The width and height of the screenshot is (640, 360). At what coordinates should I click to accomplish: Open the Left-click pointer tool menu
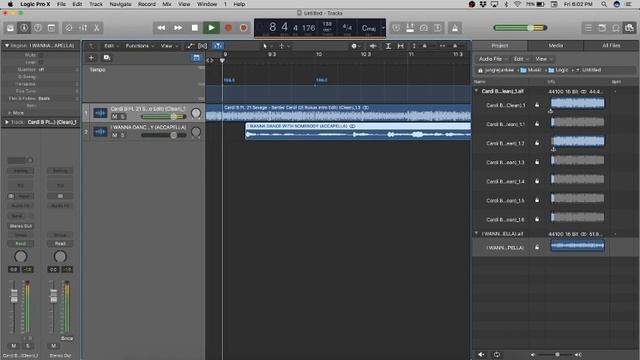[x=267, y=46]
